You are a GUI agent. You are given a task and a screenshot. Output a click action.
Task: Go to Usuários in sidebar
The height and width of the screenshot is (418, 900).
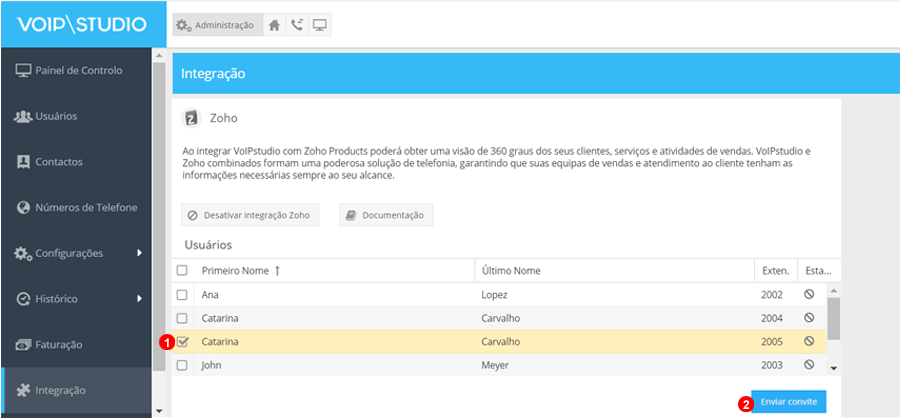pyautogui.click(x=76, y=116)
